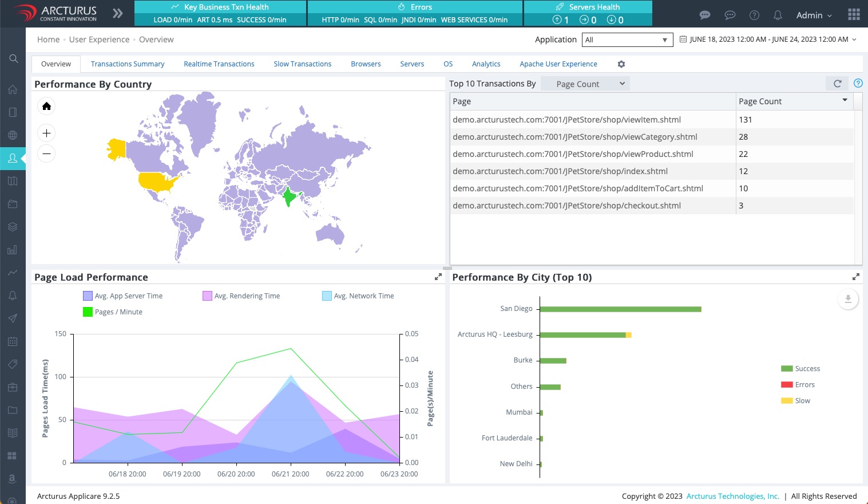Image resolution: width=868 pixels, height=504 pixels.
Task: Open the notifications bell in header
Action: coord(778,15)
